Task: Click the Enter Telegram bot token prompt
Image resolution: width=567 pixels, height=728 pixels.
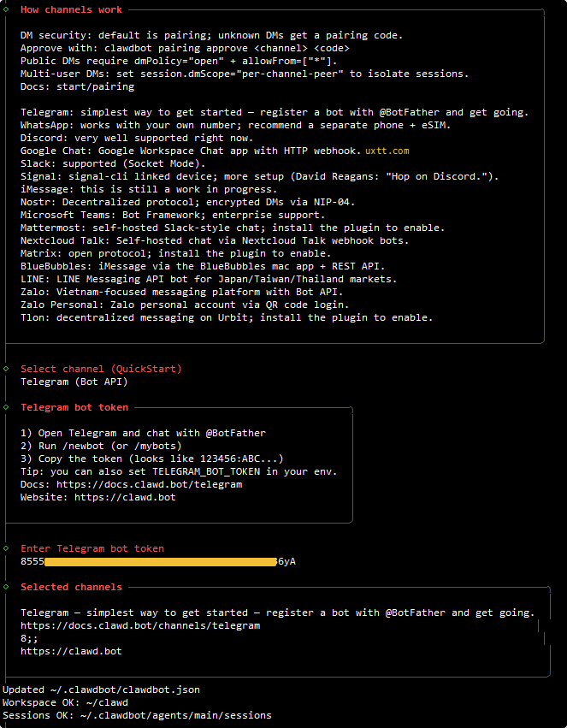Action: click(92, 548)
